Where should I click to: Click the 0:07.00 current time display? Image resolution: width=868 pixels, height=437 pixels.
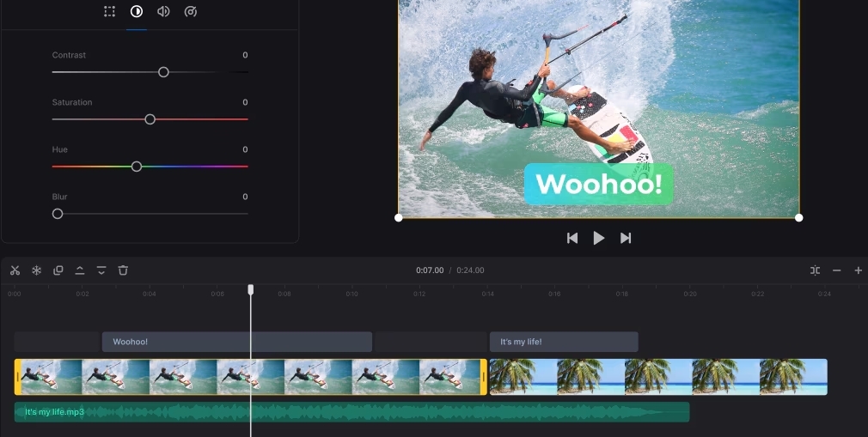point(430,270)
